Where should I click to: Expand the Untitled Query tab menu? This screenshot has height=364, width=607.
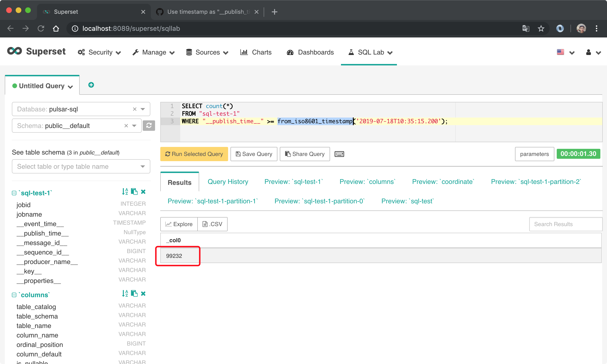tap(70, 87)
